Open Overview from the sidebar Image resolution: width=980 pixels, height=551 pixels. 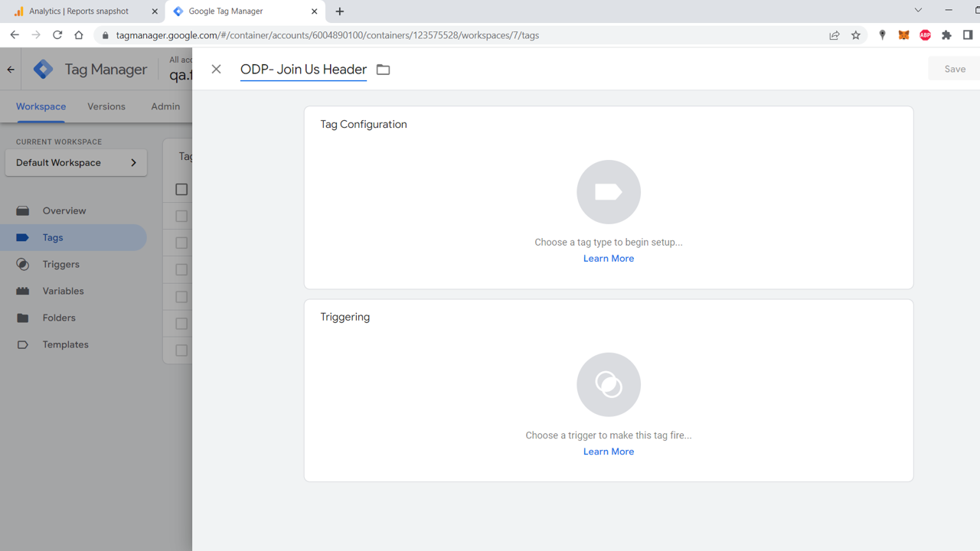pos(64,210)
